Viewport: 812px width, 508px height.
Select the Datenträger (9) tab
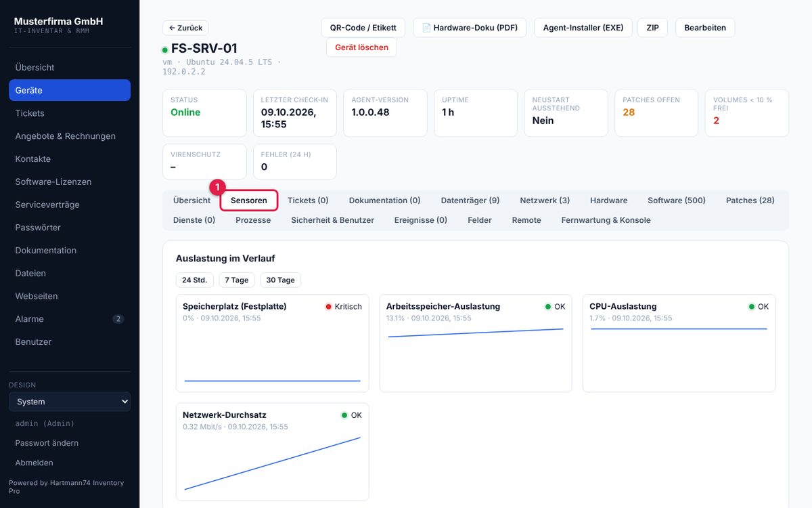470,200
